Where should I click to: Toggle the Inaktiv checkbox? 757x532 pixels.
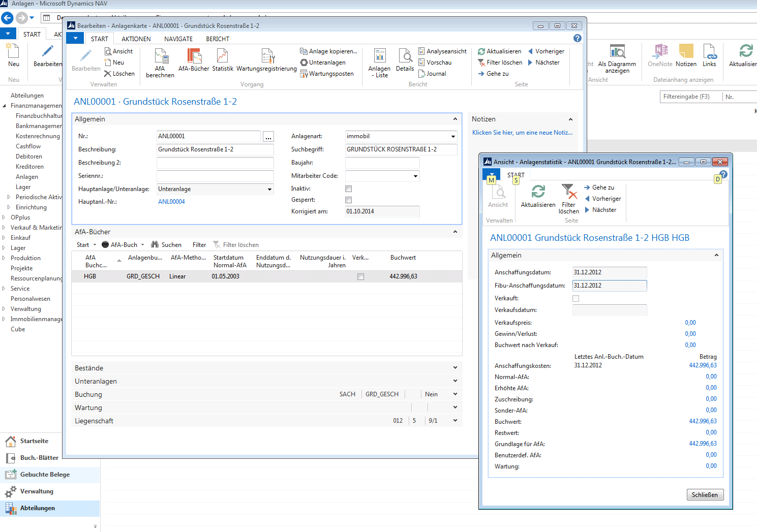coord(348,189)
